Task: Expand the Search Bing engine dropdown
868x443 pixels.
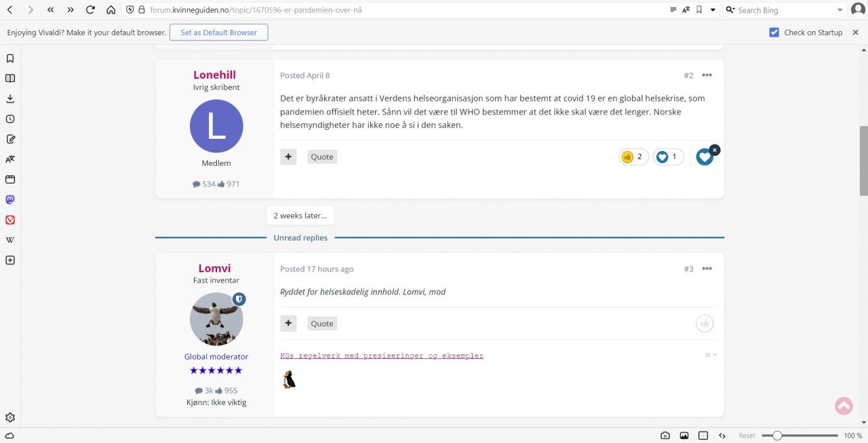Action: pos(840,10)
